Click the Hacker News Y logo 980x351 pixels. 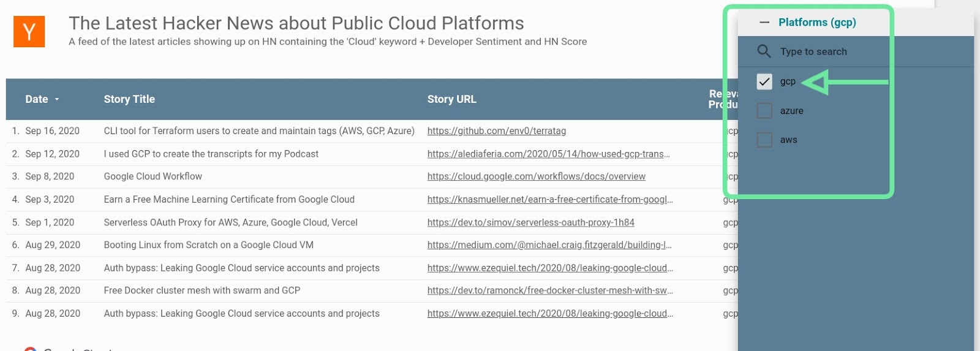click(29, 31)
